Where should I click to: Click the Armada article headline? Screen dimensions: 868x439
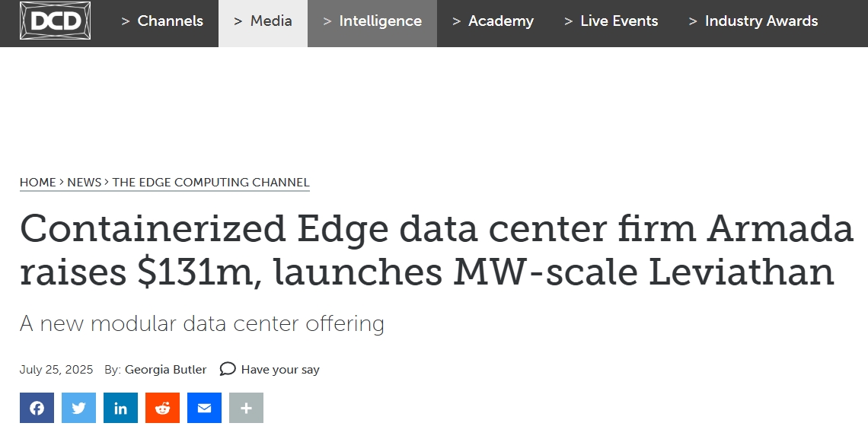tap(437, 250)
